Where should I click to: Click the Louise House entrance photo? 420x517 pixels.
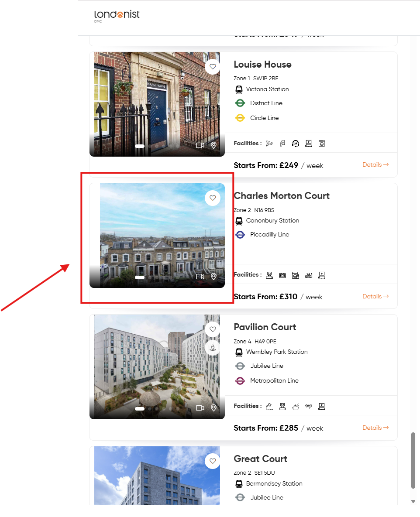click(157, 104)
